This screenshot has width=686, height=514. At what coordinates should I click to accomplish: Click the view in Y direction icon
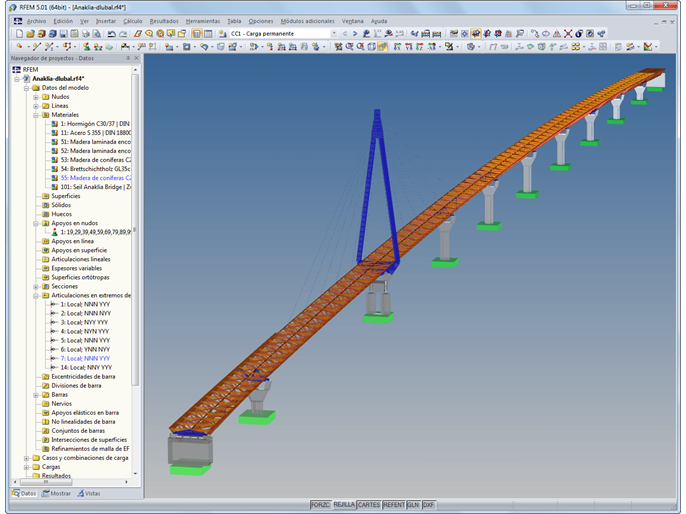(408, 46)
